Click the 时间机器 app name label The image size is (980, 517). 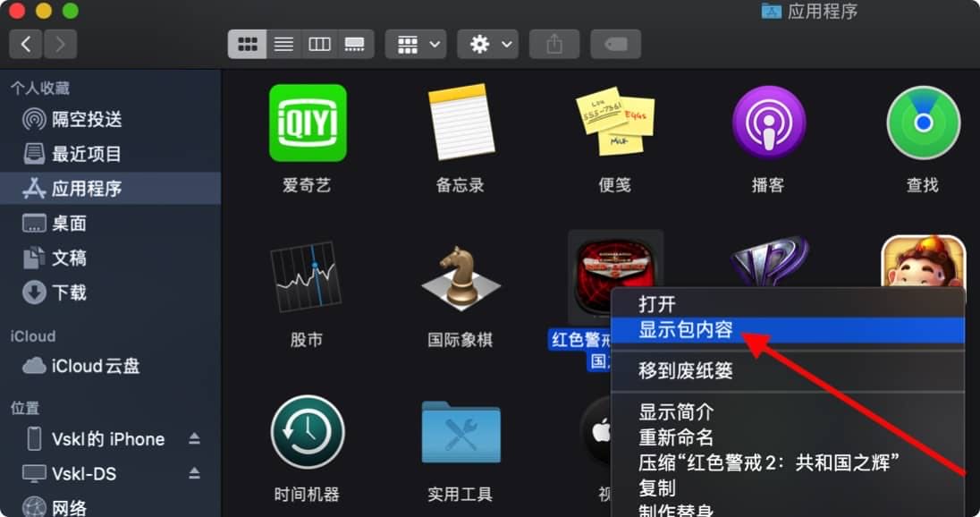307,495
